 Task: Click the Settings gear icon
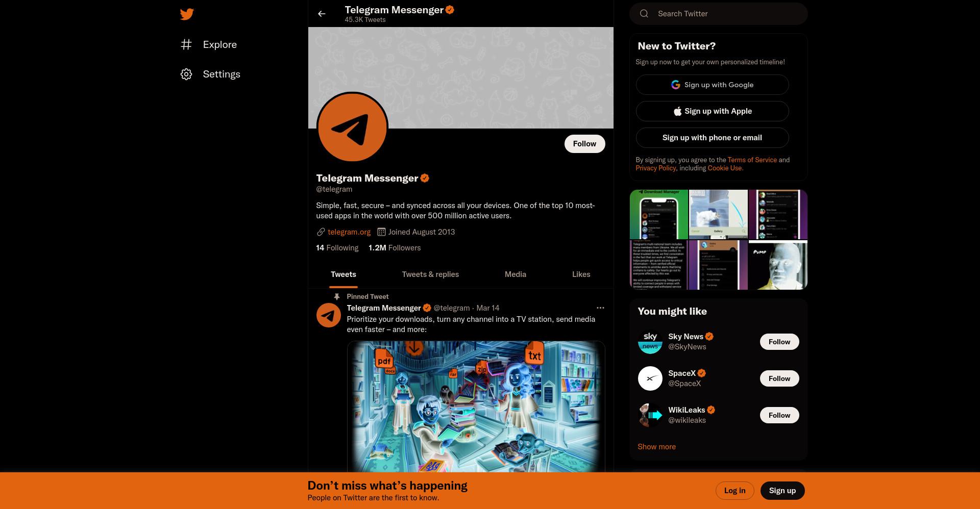[x=186, y=74]
